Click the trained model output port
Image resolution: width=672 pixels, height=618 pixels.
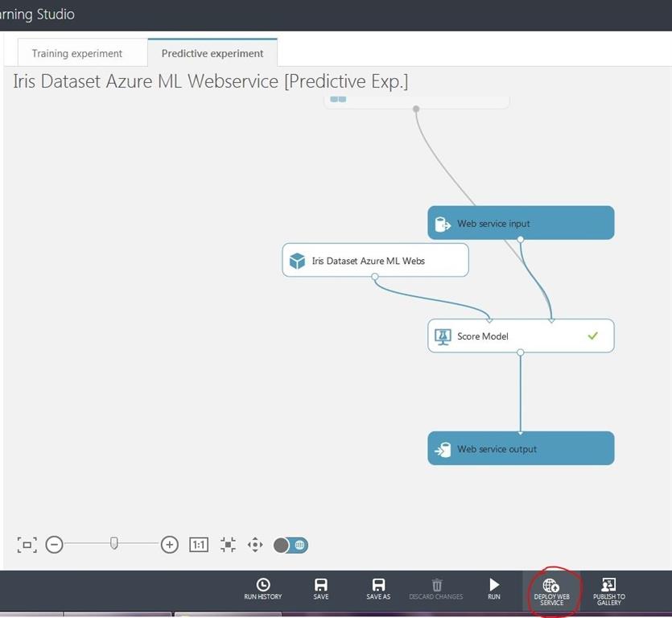pyautogui.click(x=375, y=277)
